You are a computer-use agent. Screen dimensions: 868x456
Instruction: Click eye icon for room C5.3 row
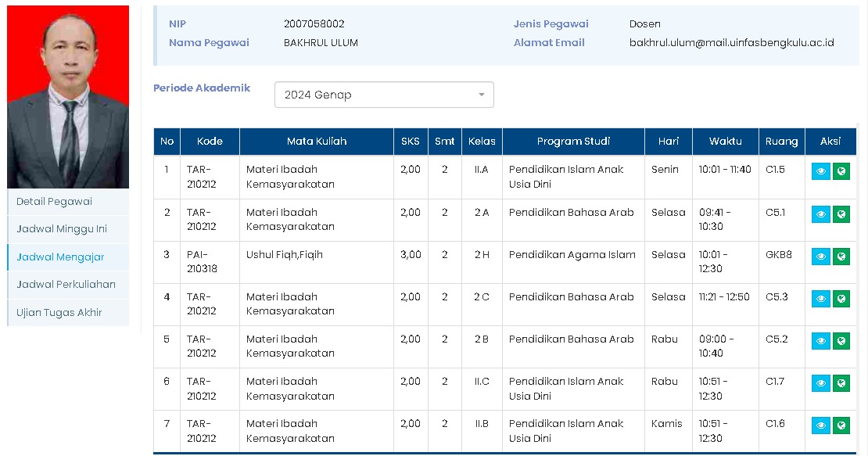[820, 298]
